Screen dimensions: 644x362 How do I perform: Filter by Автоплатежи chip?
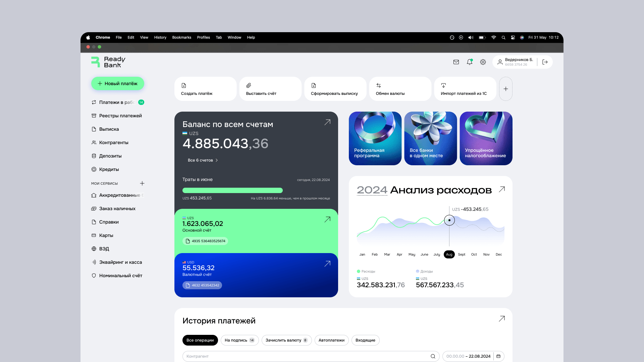(x=331, y=340)
